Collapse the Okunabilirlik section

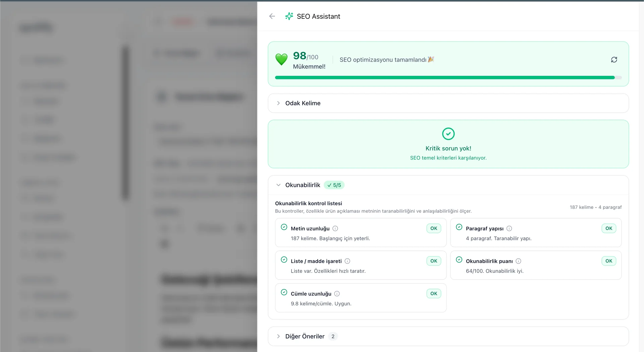point(278,185)
